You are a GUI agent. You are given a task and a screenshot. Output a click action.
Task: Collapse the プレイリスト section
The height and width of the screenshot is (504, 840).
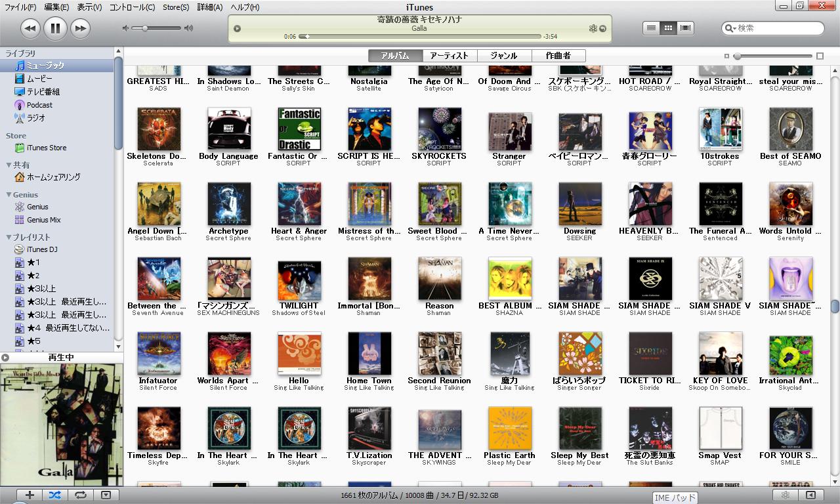(9, 238)
